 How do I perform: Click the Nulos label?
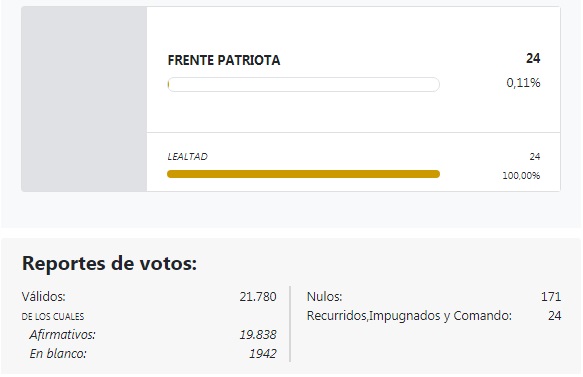pyautogui.click(x=324, y=297)
